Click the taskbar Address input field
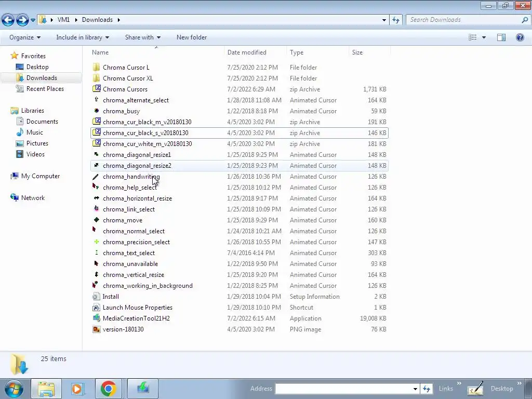532x399 pixels. click(x=343, y=389)
